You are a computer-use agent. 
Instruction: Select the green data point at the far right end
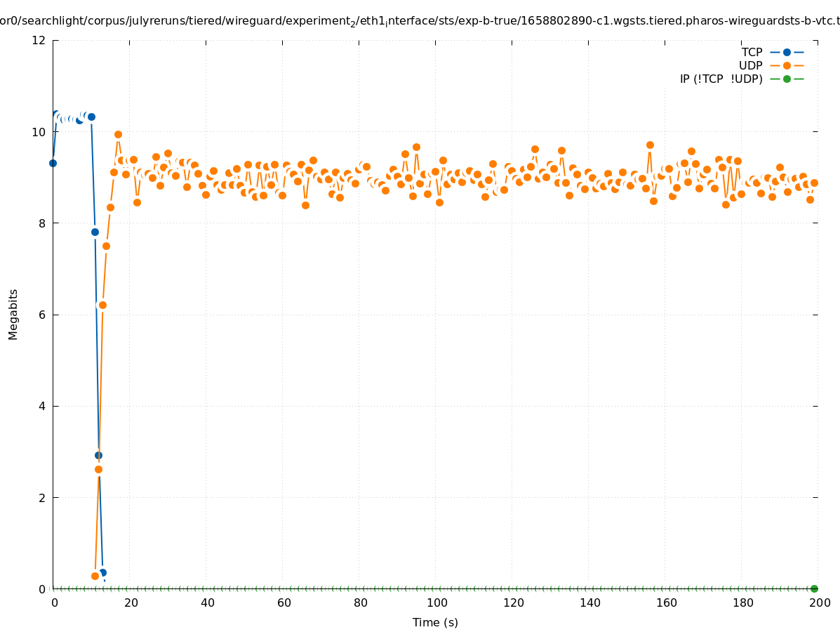click(x=814, y=588)
